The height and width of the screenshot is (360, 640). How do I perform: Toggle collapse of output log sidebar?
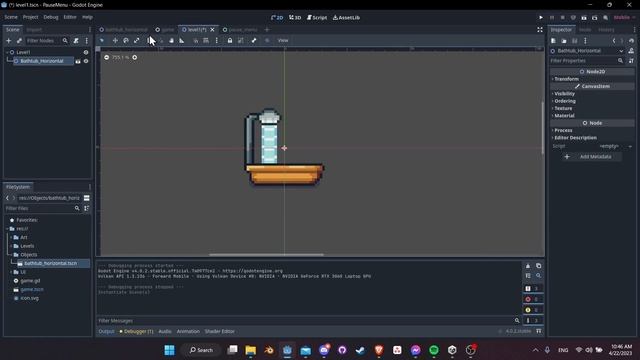coord(528,276)
